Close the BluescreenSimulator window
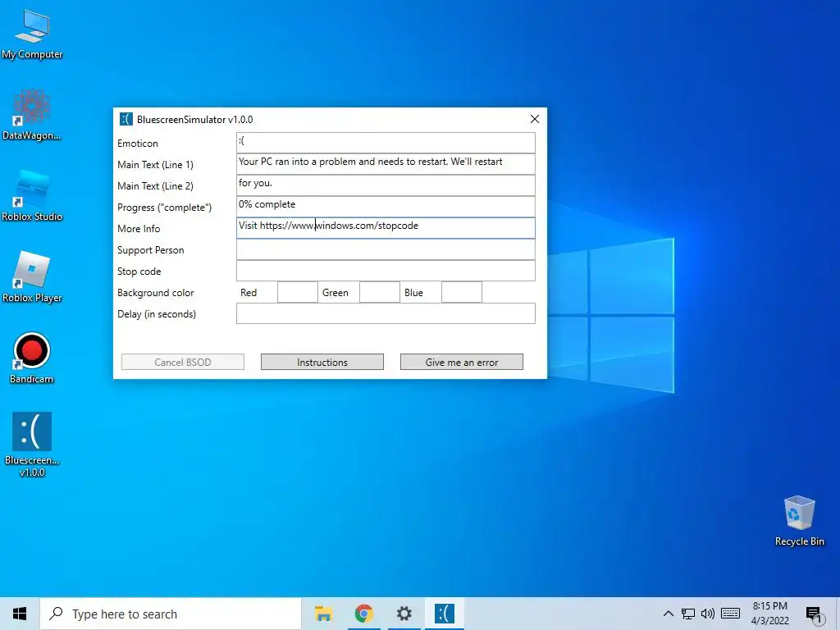Image resolution: width=840 pixels, height=630 pixels. pyautogui.click(x=534, y=119)
